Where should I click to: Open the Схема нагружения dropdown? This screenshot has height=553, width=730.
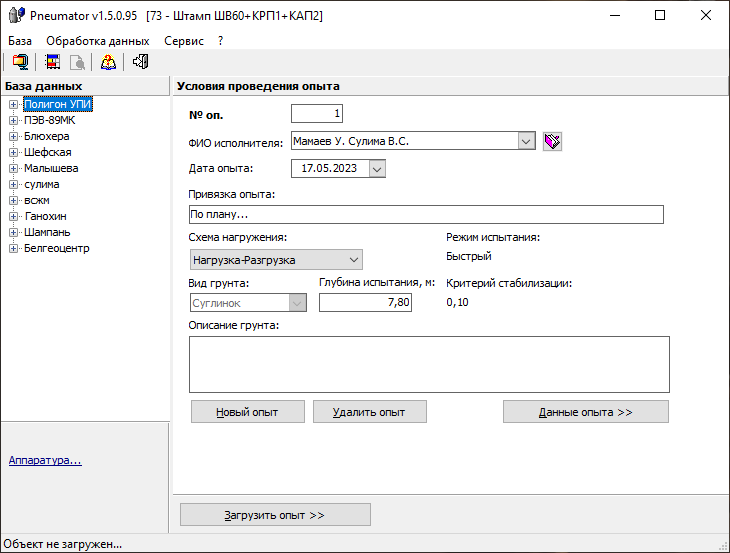[355, 260]
